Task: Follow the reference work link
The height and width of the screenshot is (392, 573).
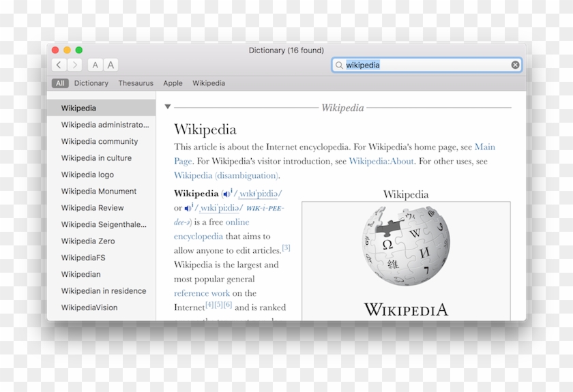Action: click(202, 293)
